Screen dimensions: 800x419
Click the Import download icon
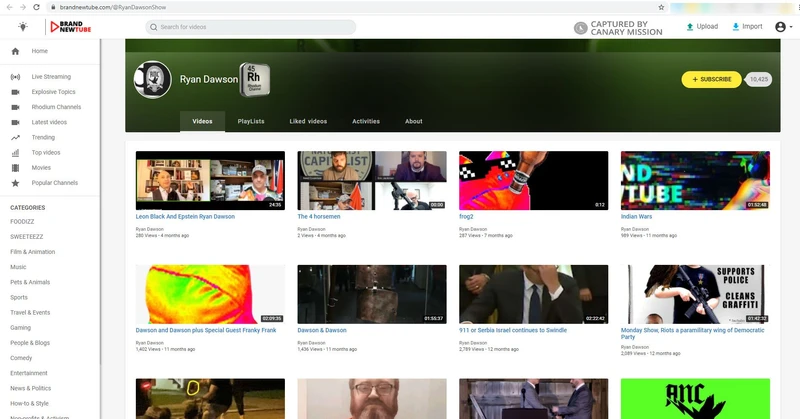coord(735,27)
